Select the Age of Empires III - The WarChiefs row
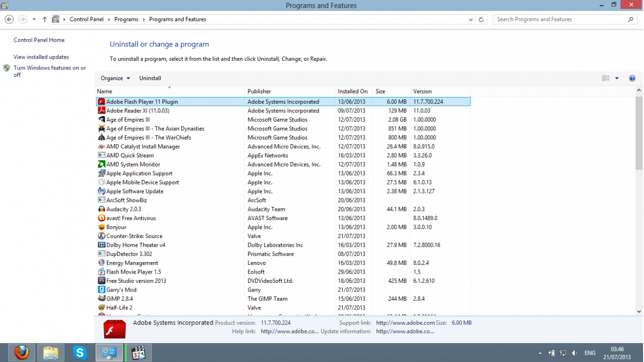This screenshot has height=362, width=644. 283,138
